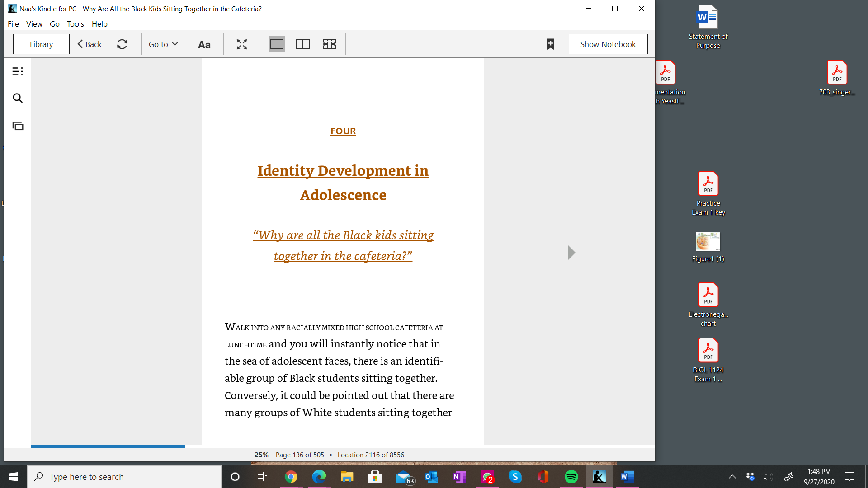Viewport: 868px width, 488px height.
Task: Open the Windows Start menu
Action: pos(14,477)
